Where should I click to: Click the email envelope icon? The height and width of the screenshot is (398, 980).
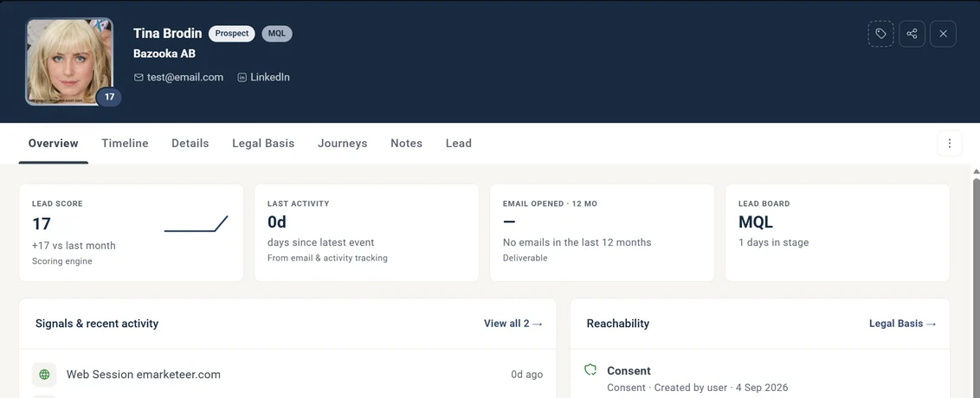coord(139,78)
